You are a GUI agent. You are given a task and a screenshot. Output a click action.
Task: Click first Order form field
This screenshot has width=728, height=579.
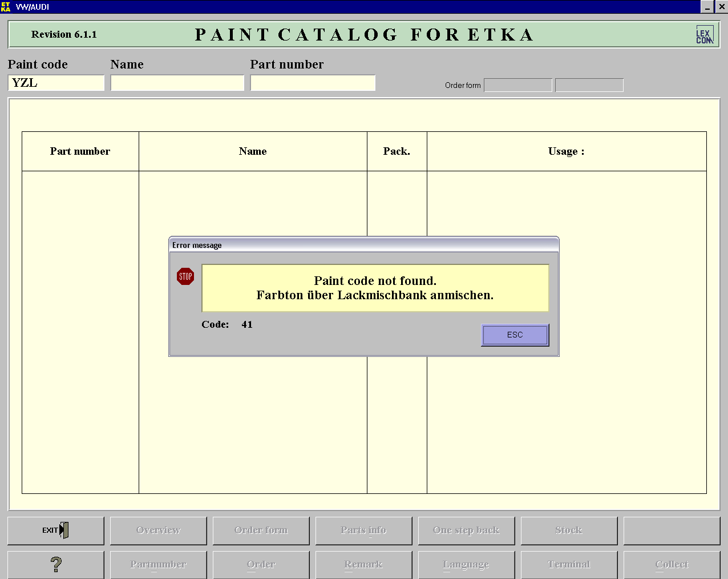point(518,85)
